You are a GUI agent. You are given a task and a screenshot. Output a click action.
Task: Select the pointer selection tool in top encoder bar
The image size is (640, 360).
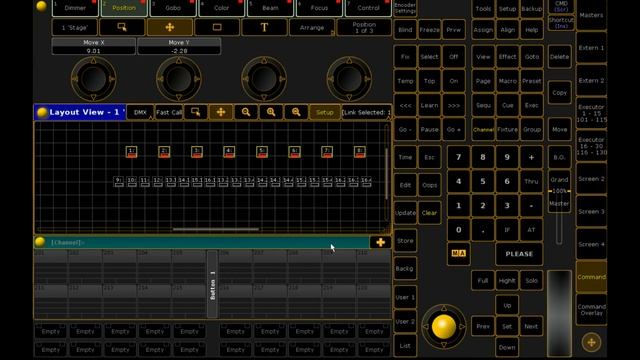point(122,27)
